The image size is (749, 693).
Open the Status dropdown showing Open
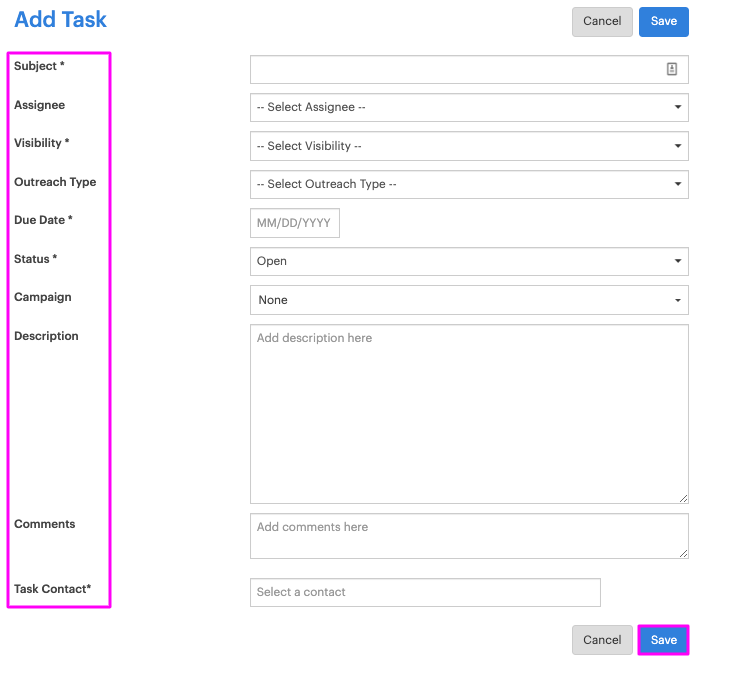click(469, 261)
